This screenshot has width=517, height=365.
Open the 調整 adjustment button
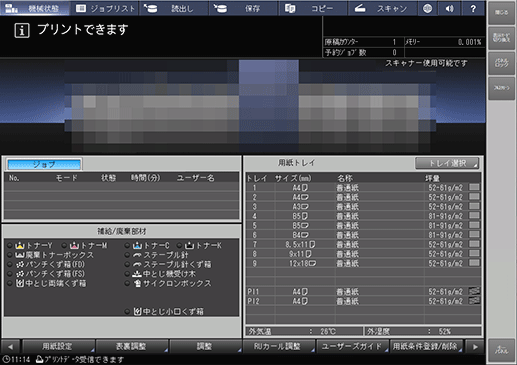tap(205, 346)
